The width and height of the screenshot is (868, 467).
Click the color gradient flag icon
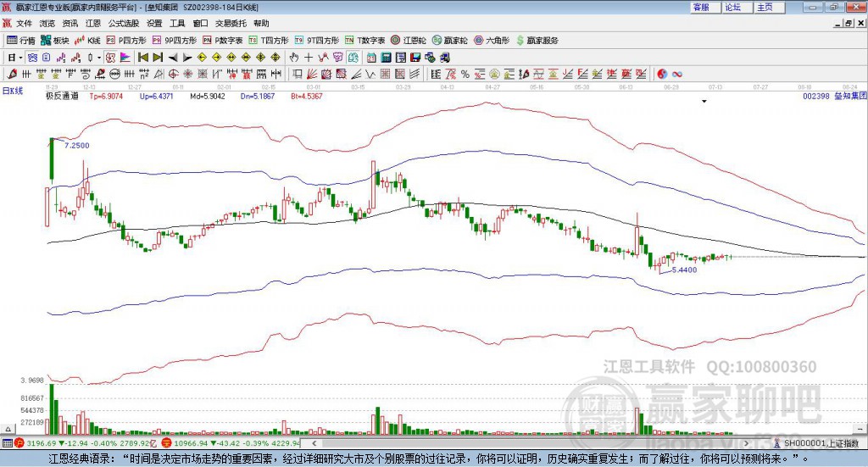(x=125, y=58)
